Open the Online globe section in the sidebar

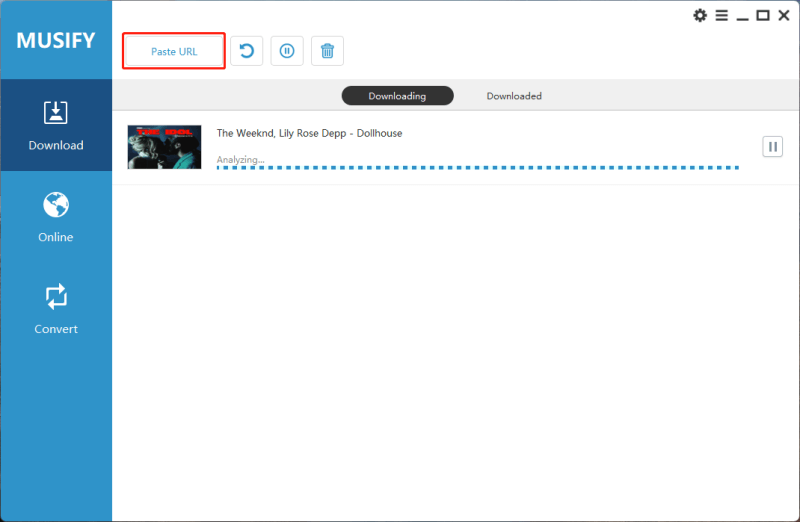56,217
